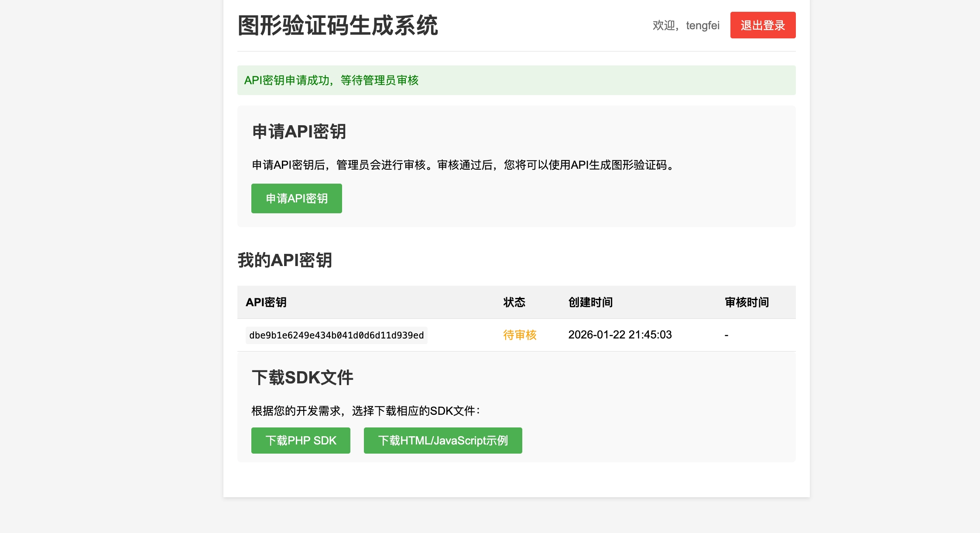Select the API key dbe9b1e6249e434b041d0d6d11d939ed
This screenshot has width=980, height=533.
336,335
